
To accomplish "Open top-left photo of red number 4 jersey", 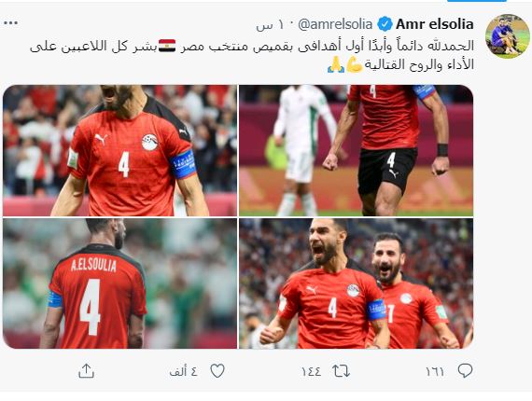I will pos(120,150).
